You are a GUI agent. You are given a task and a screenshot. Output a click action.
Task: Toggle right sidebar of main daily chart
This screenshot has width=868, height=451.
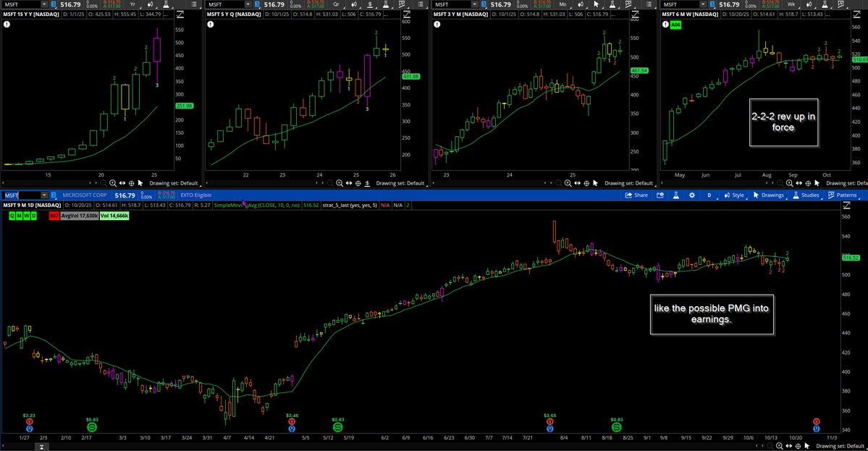coord(846,206)
